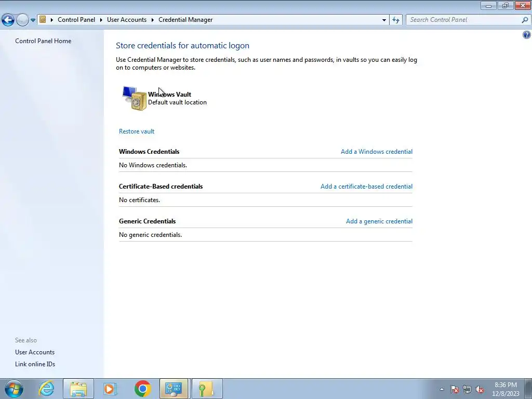The height and width of the screenshot is (399, 532).
Task: Open Restore vault link
Action: coord(137,131)
